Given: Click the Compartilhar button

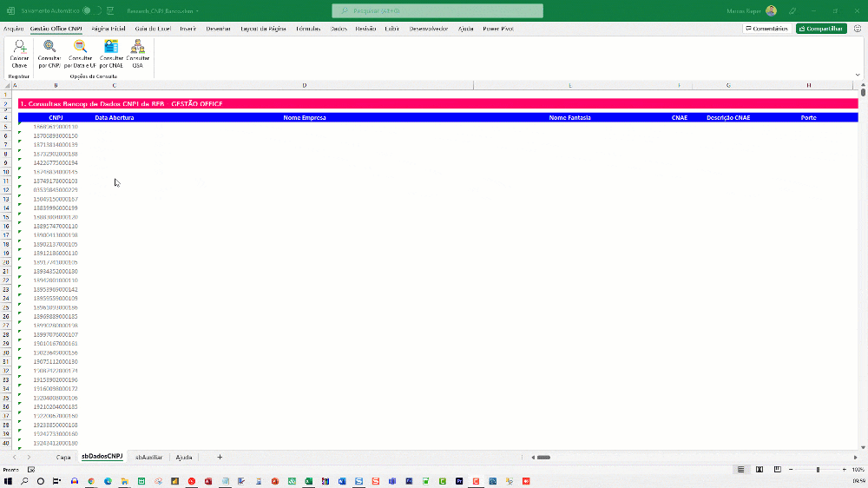Looking at the screenshot, I should pyautogui.click(x=821, y=29).
